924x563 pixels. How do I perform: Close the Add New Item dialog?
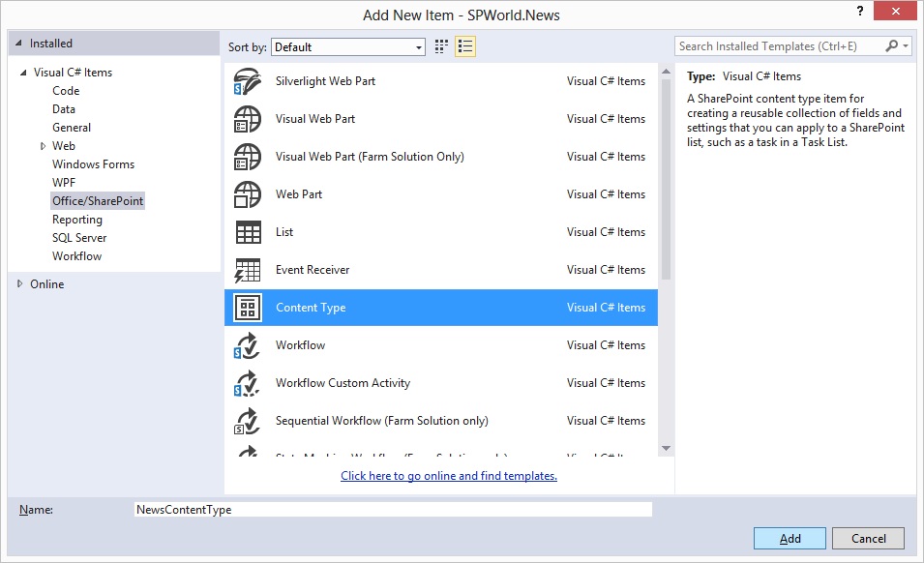tap(895, 11)
